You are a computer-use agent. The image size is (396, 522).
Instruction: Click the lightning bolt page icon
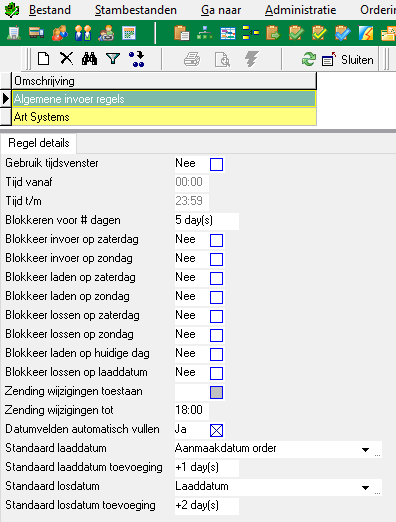coord(365,33)
